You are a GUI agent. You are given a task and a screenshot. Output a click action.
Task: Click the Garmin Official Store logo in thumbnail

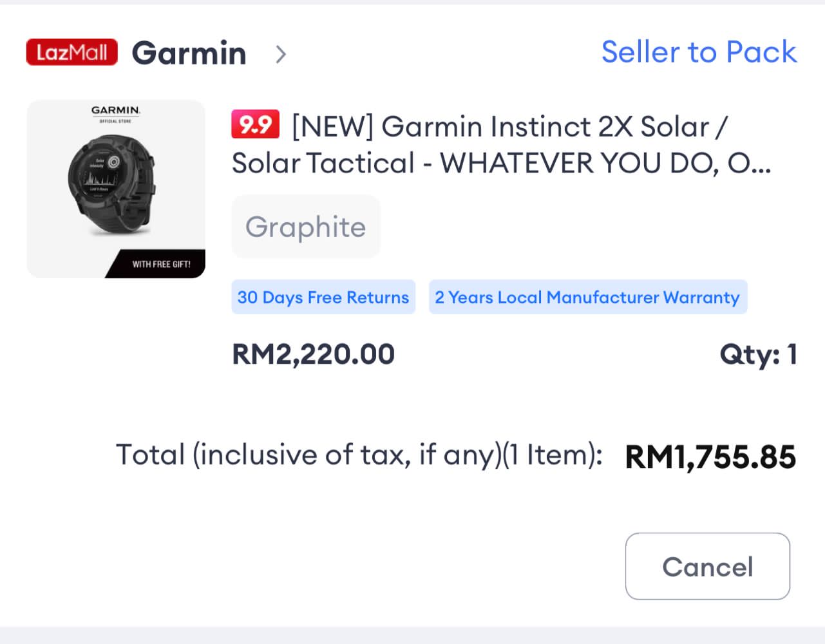115,113
